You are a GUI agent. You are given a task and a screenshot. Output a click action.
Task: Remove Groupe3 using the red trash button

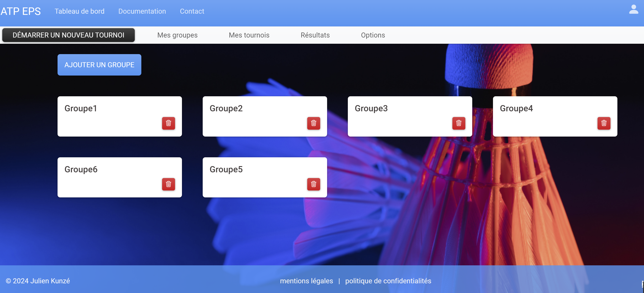[x=458, y=123]
